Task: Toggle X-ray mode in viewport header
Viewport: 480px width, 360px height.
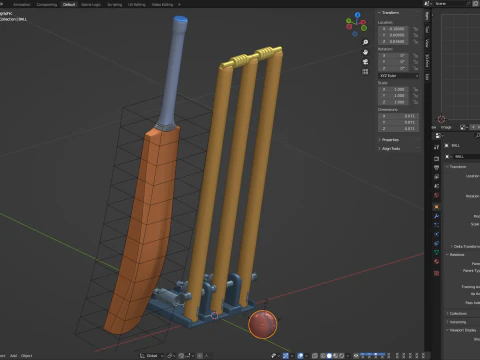Action: tap(315, 356)
